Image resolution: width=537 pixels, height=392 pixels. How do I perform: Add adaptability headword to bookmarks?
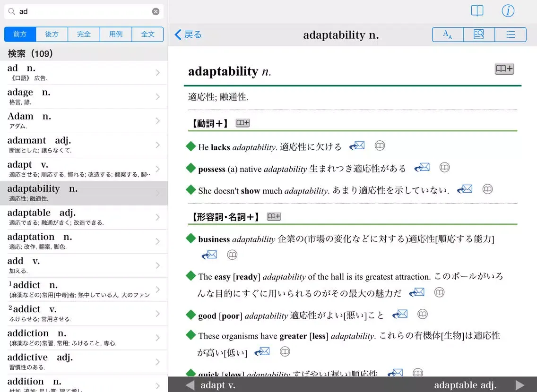click(504, 69)
